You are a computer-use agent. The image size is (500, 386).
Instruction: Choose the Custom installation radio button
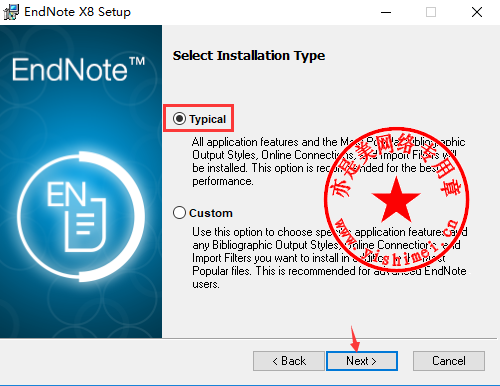[179, 213]
